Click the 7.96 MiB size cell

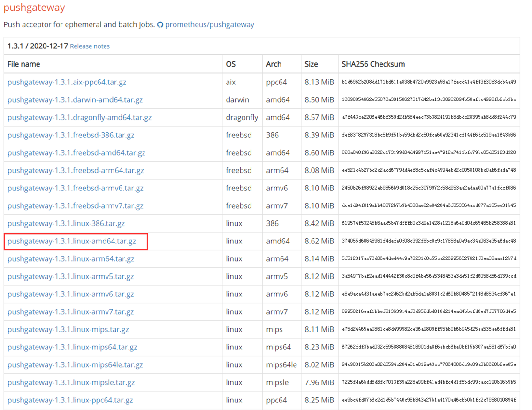coord(319,382)
